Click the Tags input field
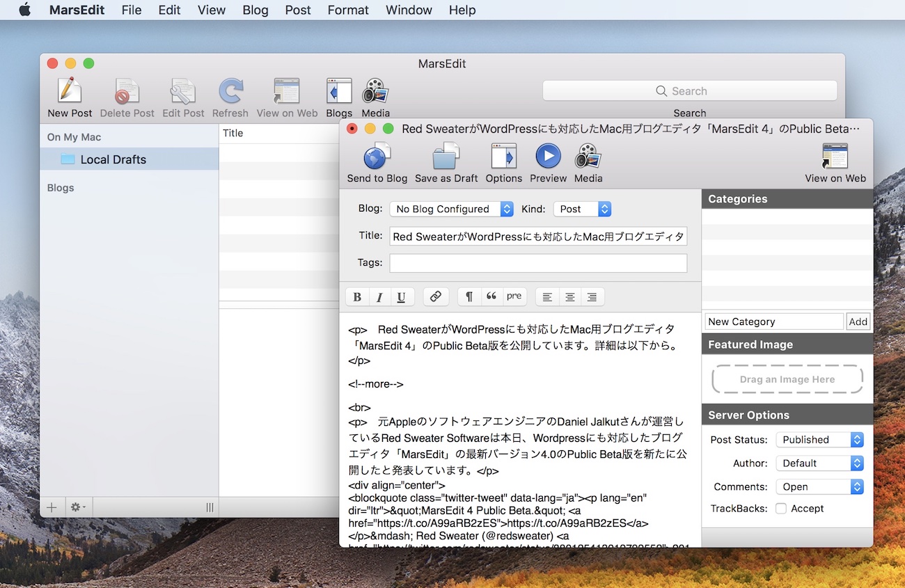 click(538, 263)
